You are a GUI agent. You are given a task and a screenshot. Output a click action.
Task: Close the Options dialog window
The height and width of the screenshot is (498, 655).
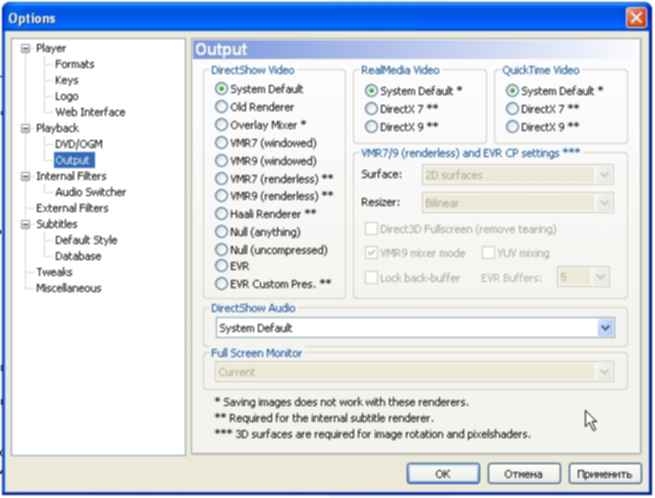point(635,18)
